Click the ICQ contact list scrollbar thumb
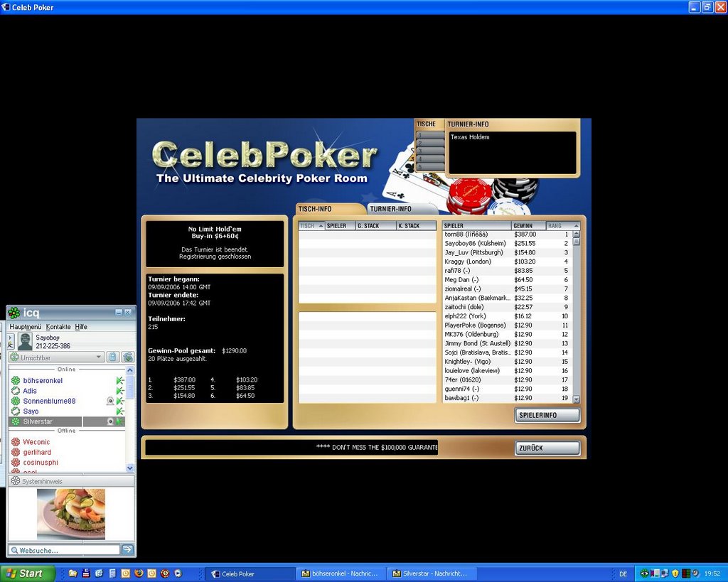The height and width of the screenshot is (582, 728). pos(130,387)
